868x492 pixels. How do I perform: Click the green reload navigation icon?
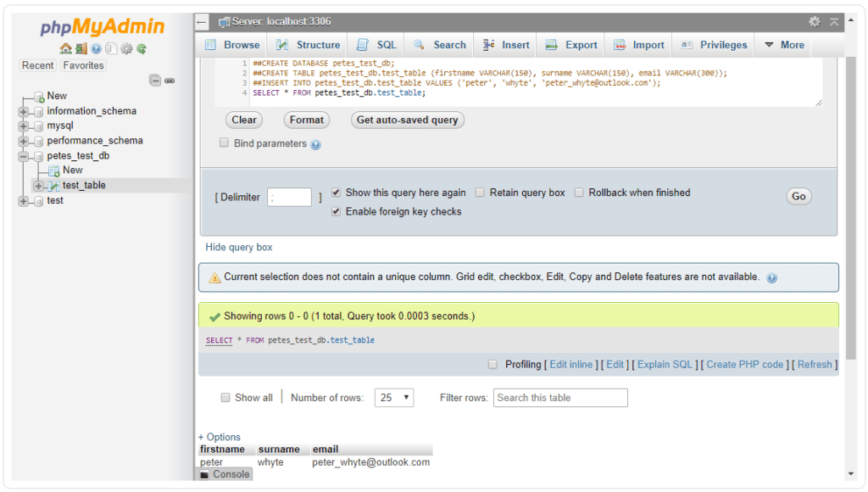click(142, 48)
